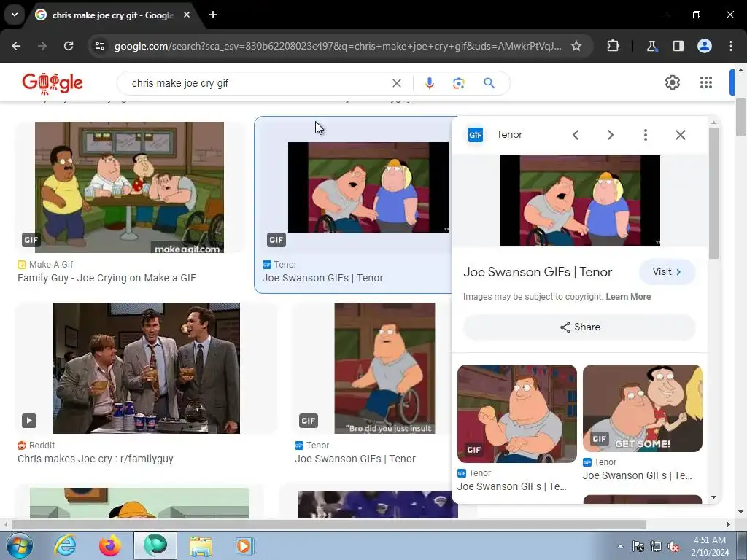
Task: Close the image preview panel
Action: [681, 135]
